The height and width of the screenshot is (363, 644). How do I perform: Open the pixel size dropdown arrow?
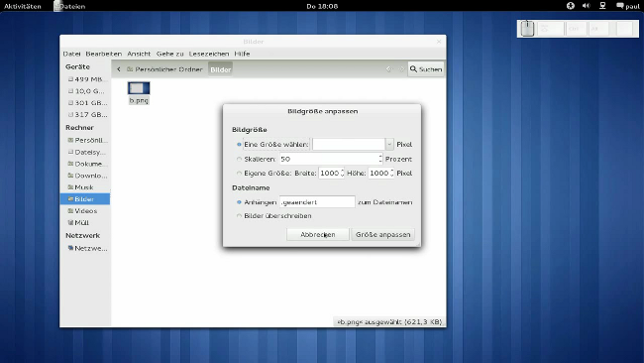click(x=389, y=144)
